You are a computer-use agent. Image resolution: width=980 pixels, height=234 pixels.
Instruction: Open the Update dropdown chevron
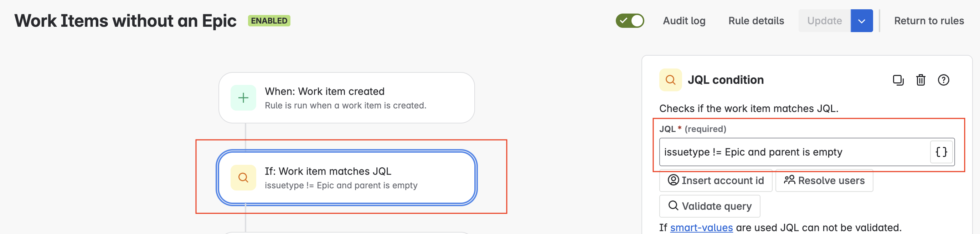click(x=862, y=21)
